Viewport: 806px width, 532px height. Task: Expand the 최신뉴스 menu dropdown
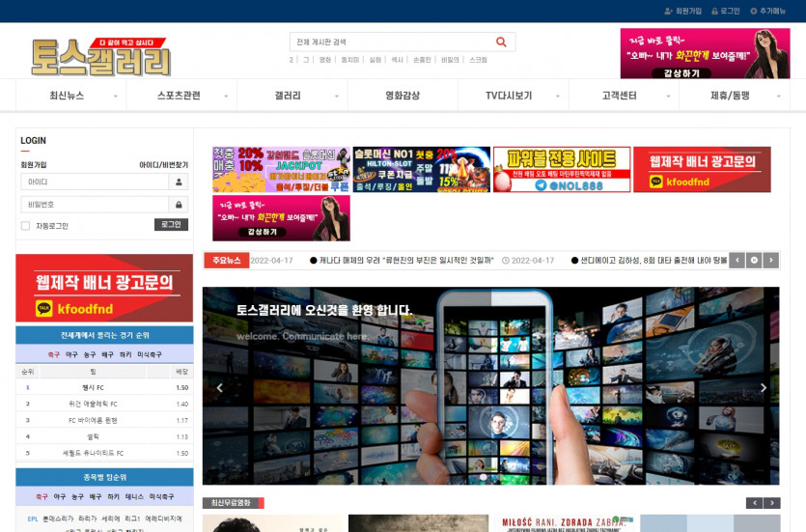coord(115,97)
